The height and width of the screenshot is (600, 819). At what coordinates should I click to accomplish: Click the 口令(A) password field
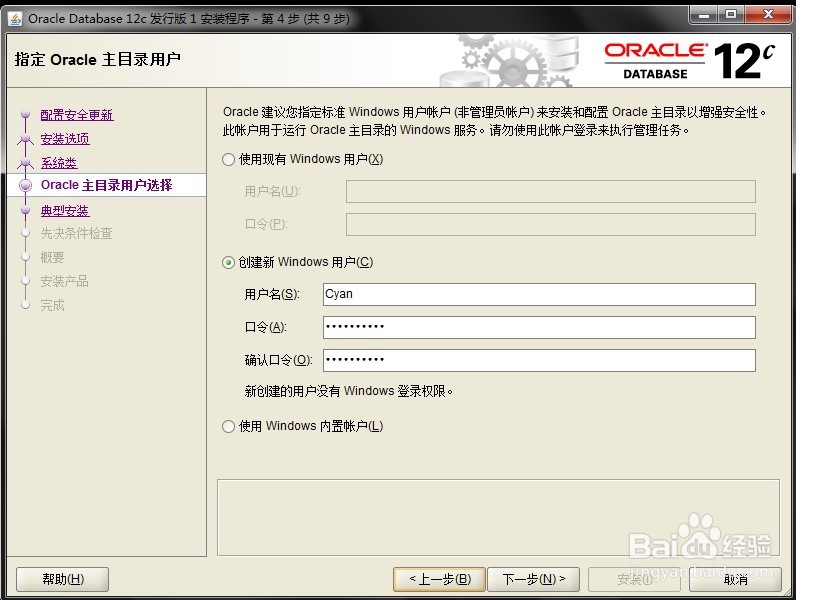click(539, 327)
